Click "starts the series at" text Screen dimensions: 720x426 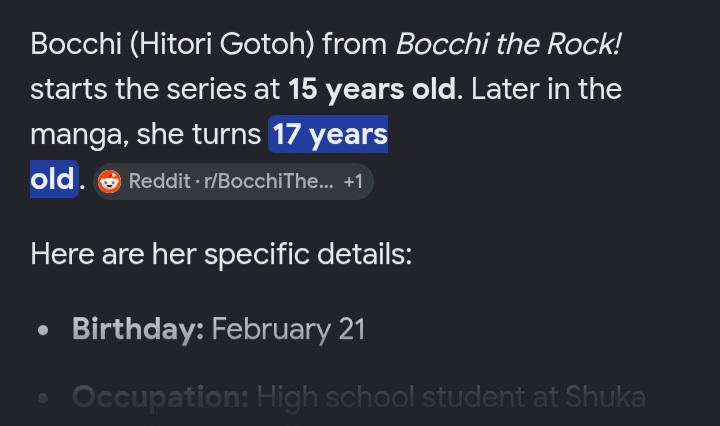pos(155,89)
